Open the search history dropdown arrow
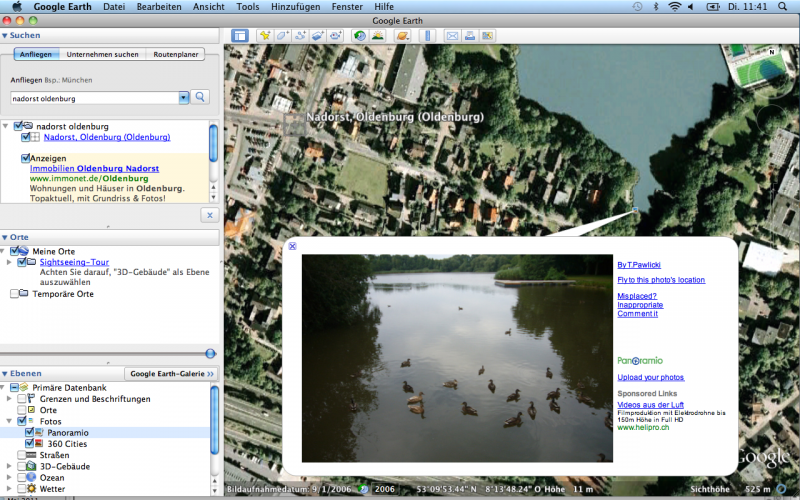 (x=183, y=98)
